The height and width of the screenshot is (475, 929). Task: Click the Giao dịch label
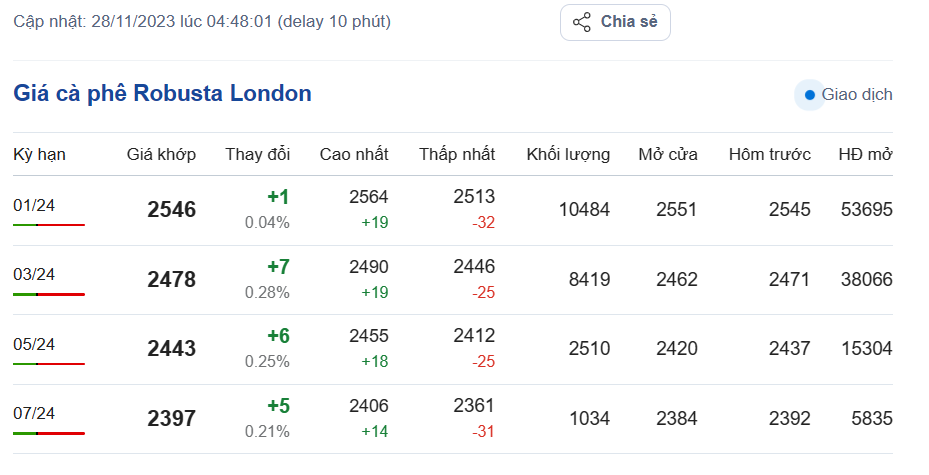857,95
